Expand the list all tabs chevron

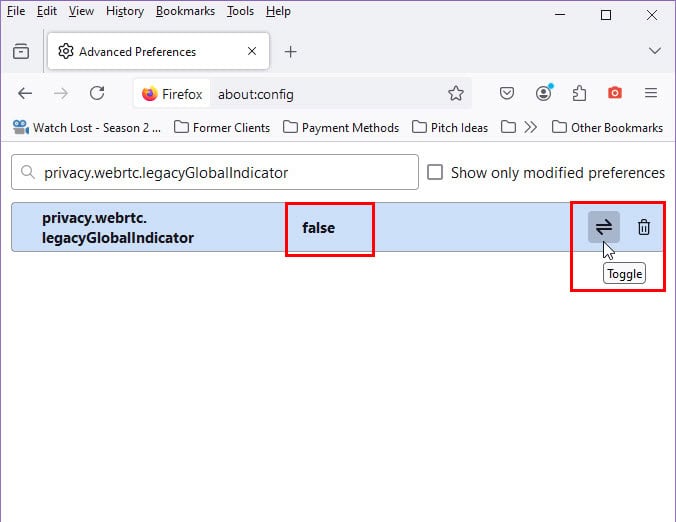(654, 51)
